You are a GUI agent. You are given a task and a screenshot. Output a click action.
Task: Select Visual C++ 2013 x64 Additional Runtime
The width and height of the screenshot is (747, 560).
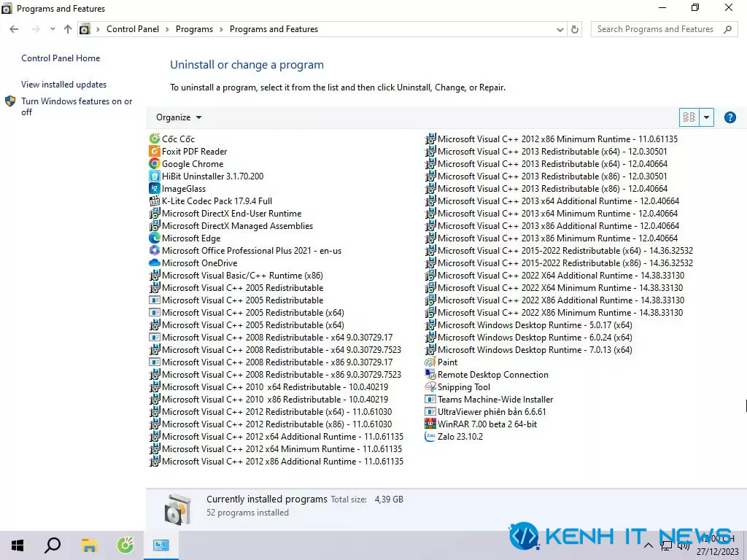[x=552, y=201]
